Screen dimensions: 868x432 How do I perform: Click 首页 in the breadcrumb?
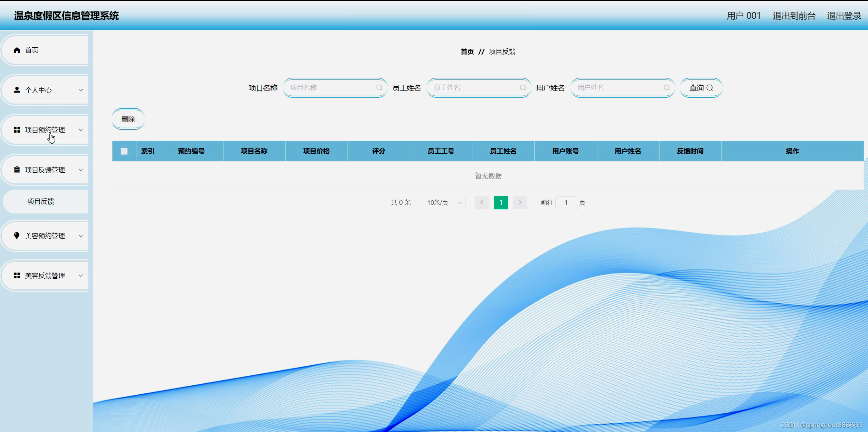tap(467, 52)
